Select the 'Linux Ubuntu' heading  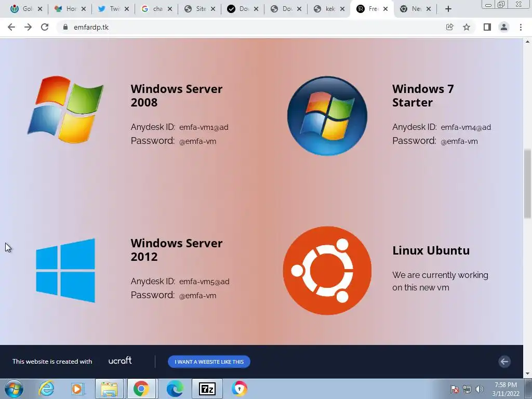(x=431, y=250)
